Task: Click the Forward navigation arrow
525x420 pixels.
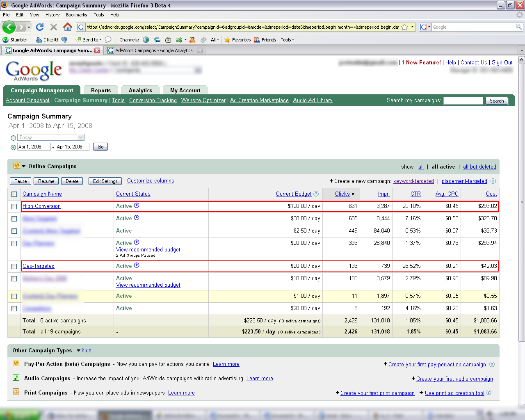Action: click(21, 27)
